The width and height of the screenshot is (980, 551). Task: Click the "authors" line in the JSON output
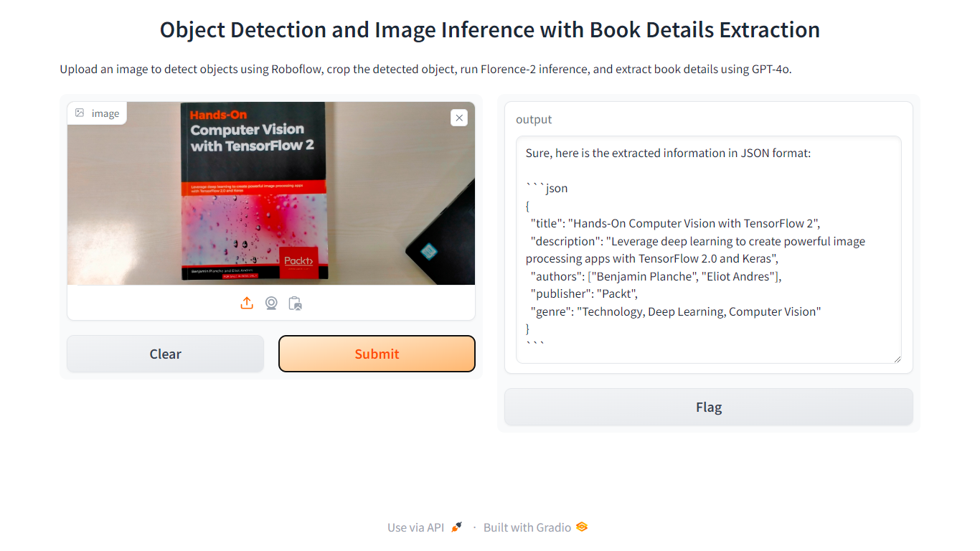tap(655, 276)
